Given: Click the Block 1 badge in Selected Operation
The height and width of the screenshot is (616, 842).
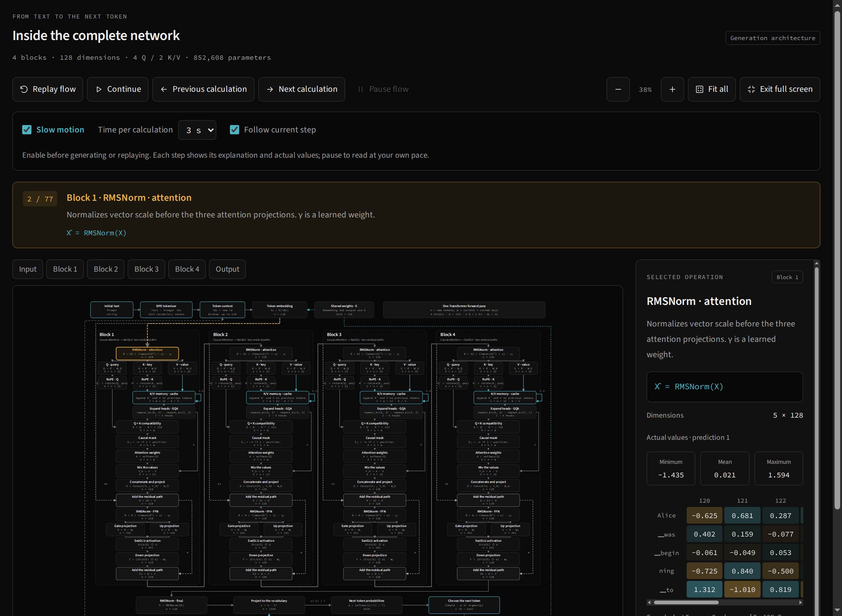Looking at the screenshot, I should 787,277.
